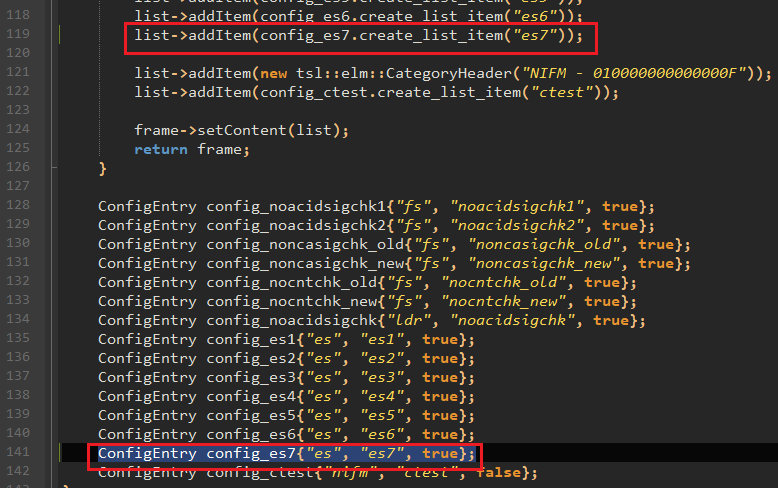Click the config_es1 declaration line
This screenshot has width=778, height=488.
pos(286,339)
